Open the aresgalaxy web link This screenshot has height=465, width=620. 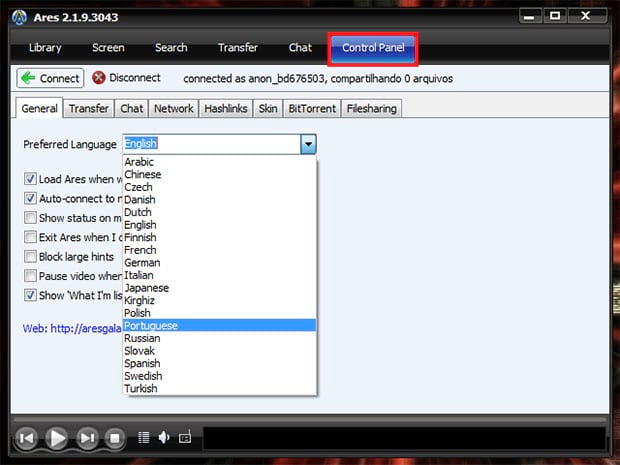[x=72, y=327]
